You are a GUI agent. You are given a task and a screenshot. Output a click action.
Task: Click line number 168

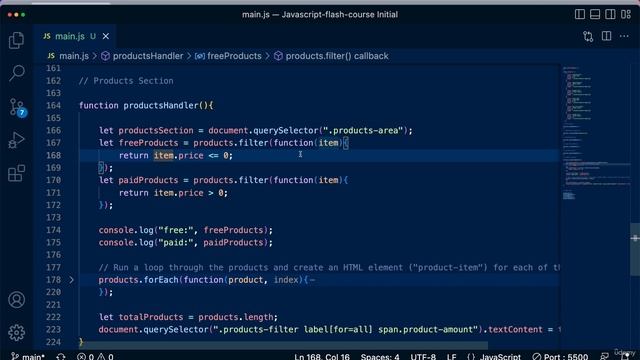click(53, 156)
